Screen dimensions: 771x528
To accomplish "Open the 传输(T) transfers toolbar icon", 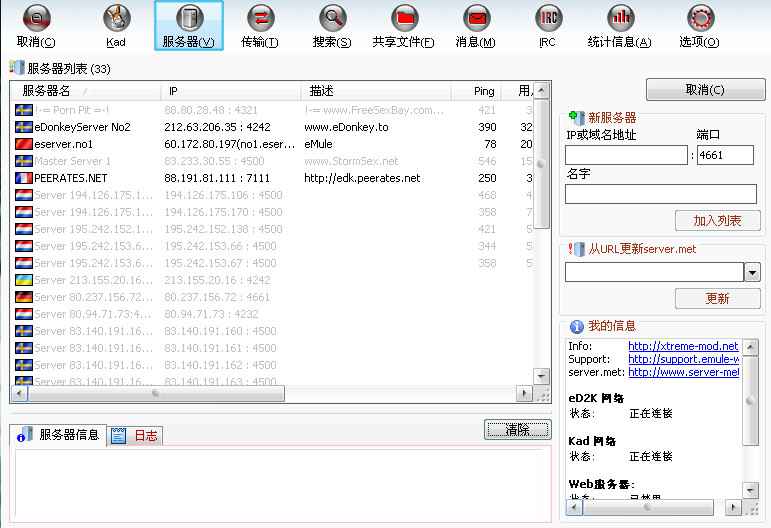I will coord(260,19).
